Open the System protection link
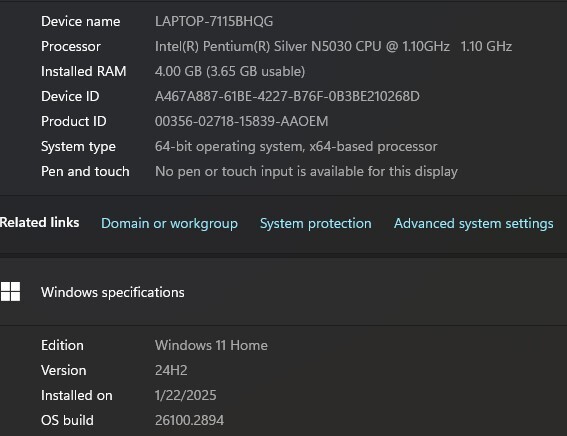 [316, 223]
